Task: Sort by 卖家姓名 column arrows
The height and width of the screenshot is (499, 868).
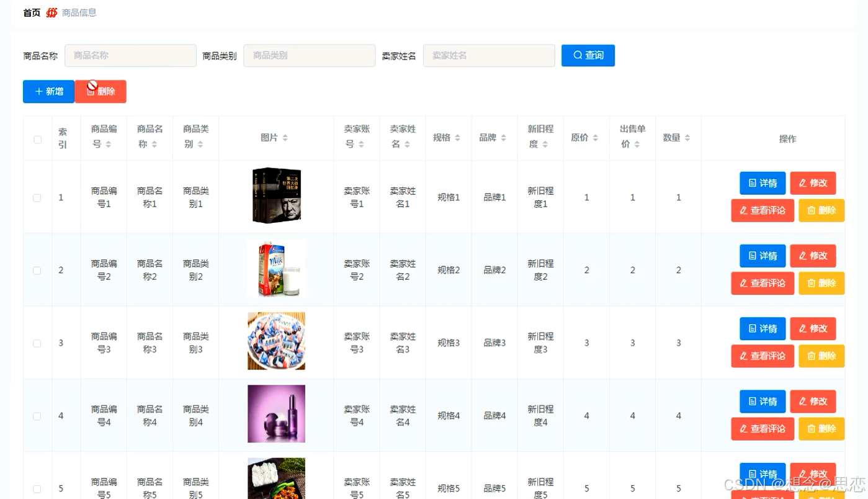Action: click(407, 144)
